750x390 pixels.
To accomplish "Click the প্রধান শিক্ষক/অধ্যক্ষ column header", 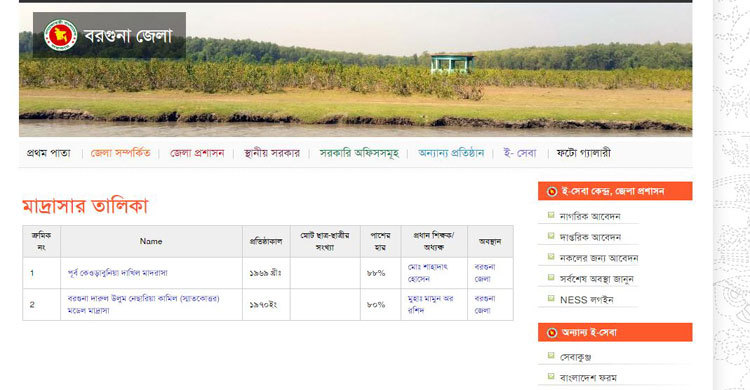I will [x=434, y=242].
